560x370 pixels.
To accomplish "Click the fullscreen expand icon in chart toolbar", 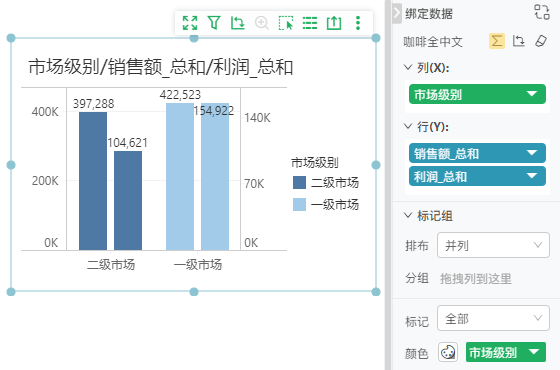I will point(190,23).
